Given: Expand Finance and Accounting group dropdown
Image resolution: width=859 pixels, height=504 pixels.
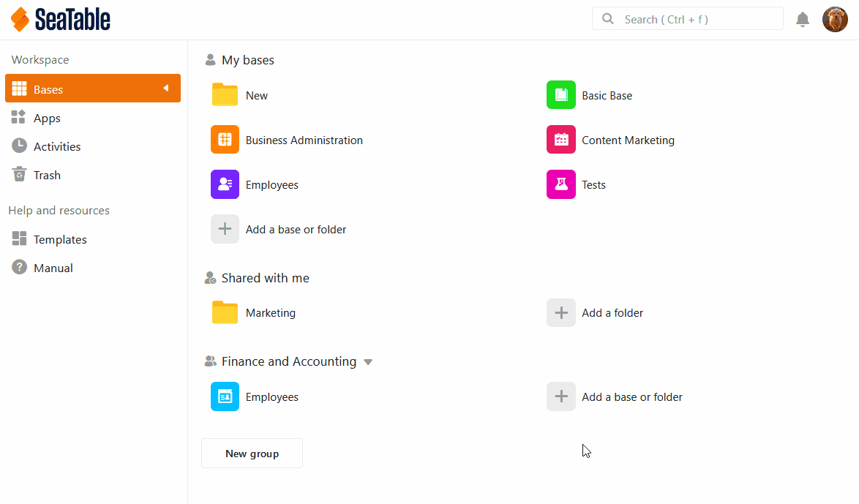Looking at the screenshot, I should (x=368, y=362).
